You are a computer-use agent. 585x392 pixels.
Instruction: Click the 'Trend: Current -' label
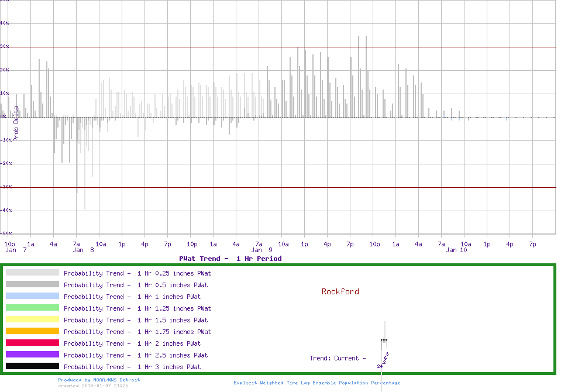coord(338,358)
